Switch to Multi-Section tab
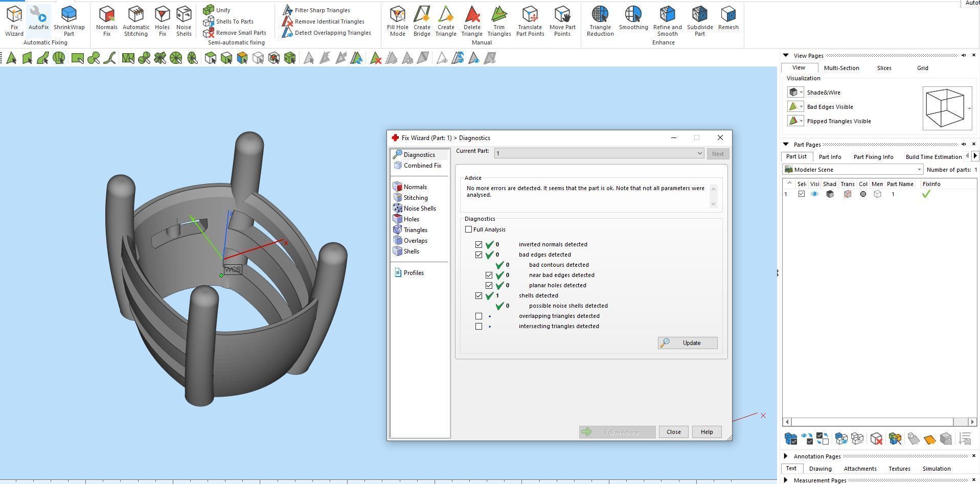Screen dimensions: 980x484 [x=841, y=68]
